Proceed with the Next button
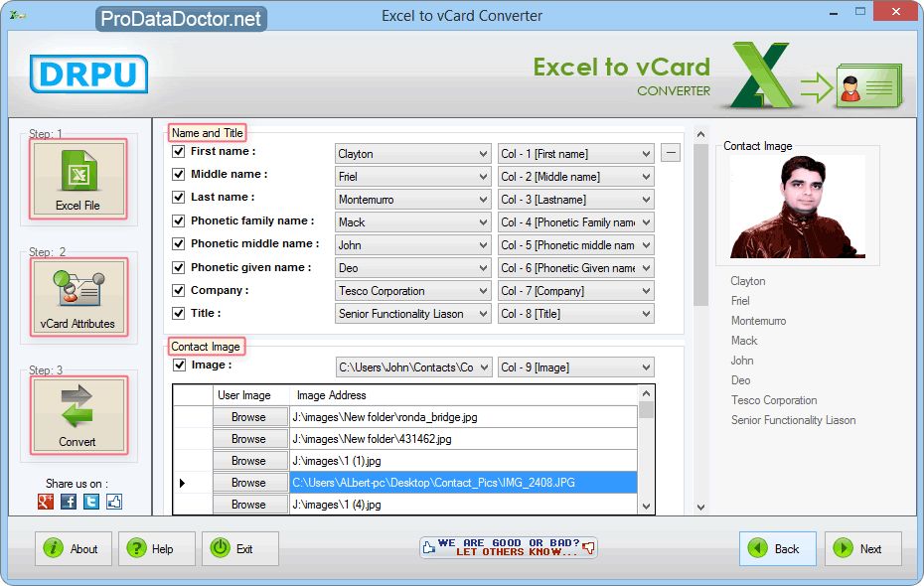The width and height of the screenshot is (924, 586). (x=862, y=549)
